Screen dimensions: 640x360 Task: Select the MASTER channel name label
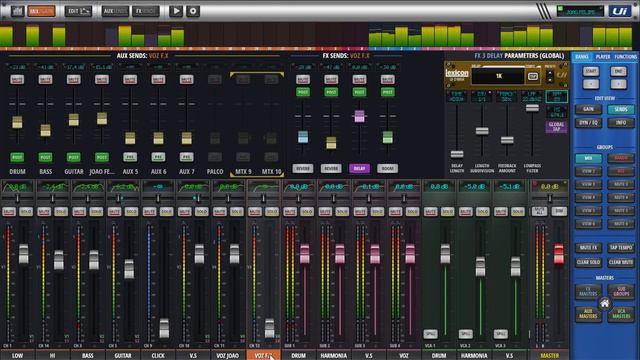[550, 356]
